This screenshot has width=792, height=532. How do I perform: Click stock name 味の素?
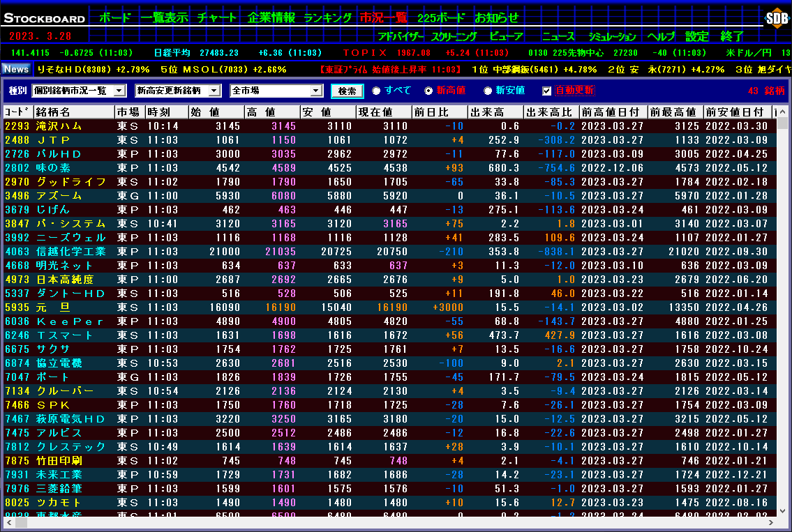click(x=53, y=168)
